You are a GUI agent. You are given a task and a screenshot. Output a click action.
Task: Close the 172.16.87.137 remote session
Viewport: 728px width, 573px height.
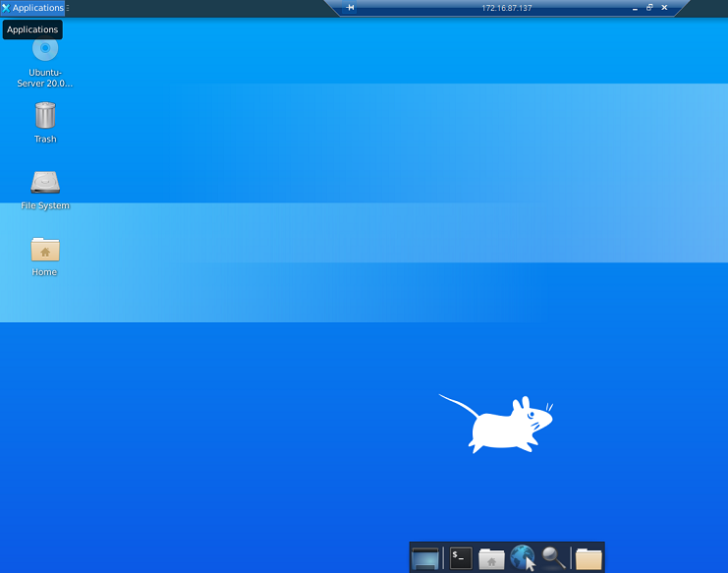(664, 8)
